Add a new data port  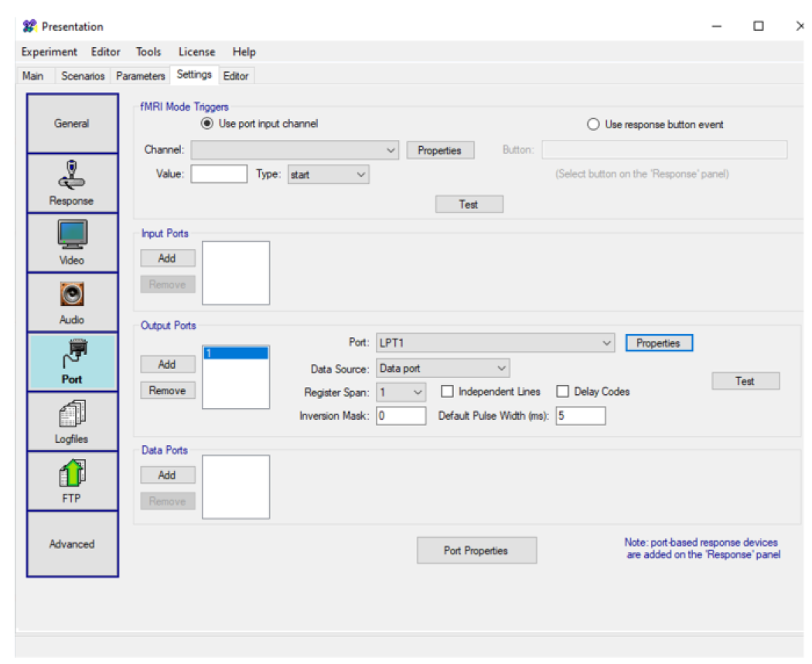pyautogui.click(x=167, y=475)
